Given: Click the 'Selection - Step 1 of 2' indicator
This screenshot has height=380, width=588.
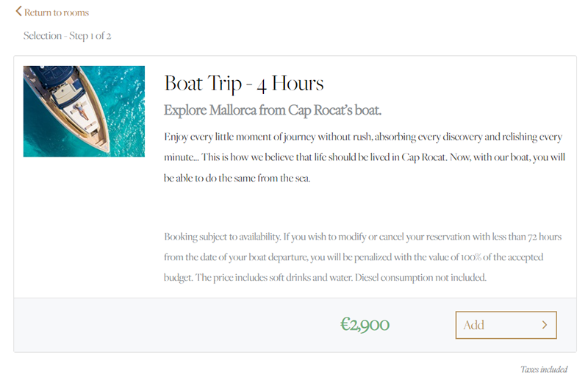Looking at the screenshot, I should [67, 35].
